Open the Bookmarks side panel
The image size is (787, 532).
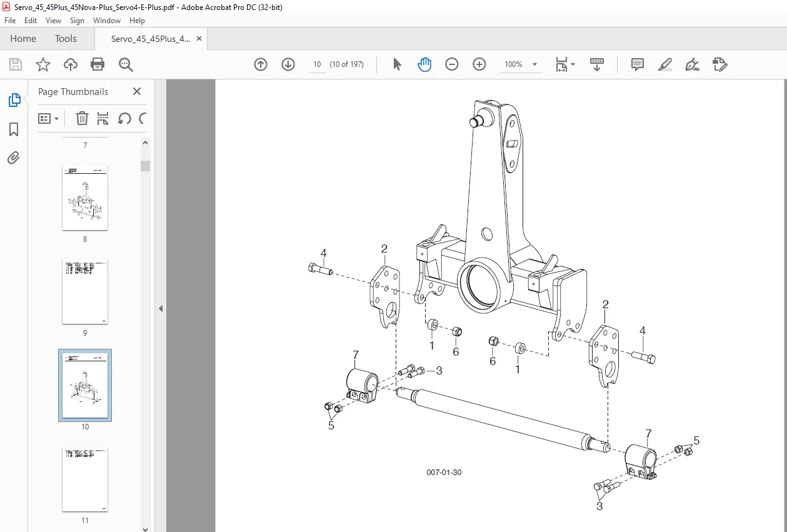[14, 129]
